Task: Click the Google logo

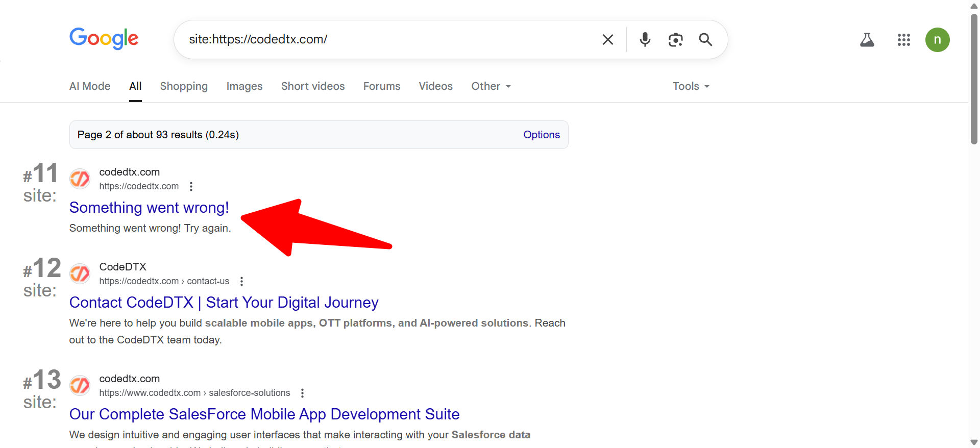Action: [104, 39]
